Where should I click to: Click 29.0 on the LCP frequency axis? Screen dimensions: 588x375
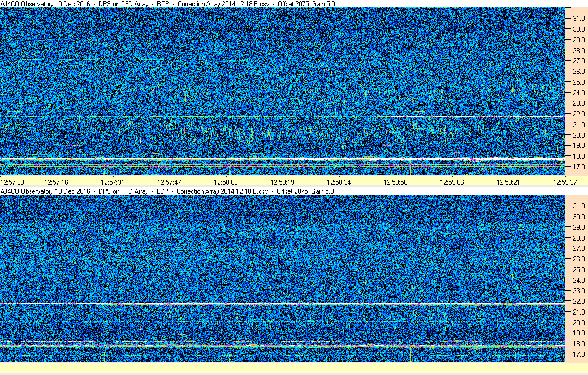[x=578, y=228]
